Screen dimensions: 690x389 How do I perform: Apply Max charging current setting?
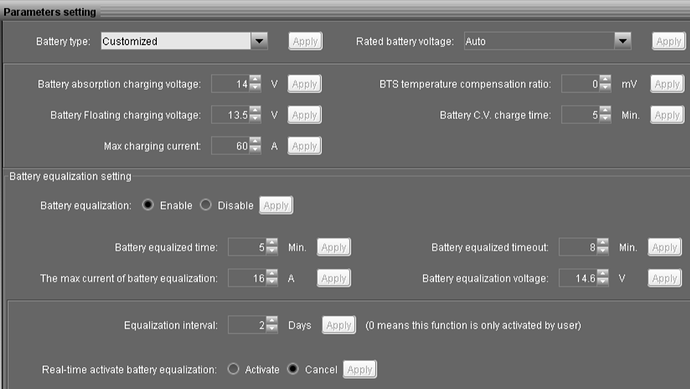pos(305,146)
